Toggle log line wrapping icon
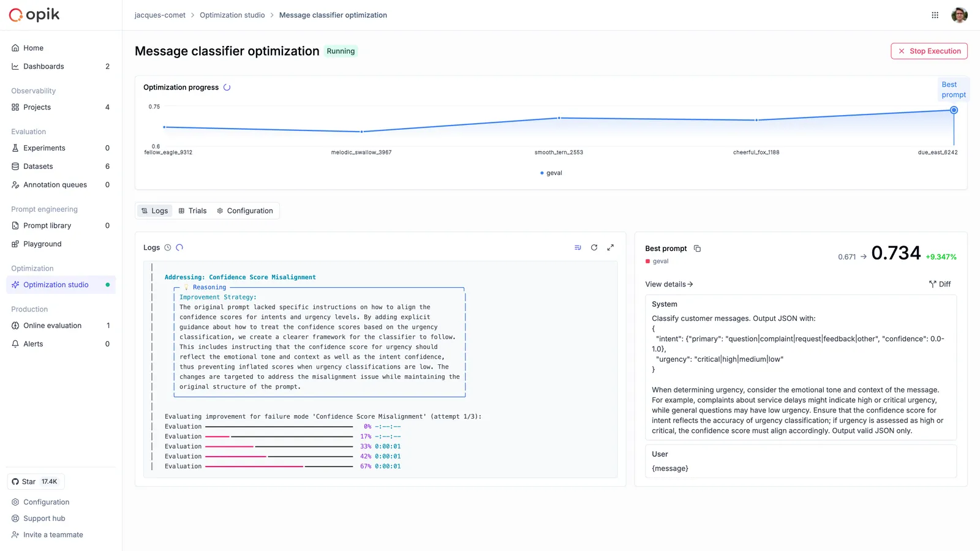This screenshot has height=551, width=980. 578,247
